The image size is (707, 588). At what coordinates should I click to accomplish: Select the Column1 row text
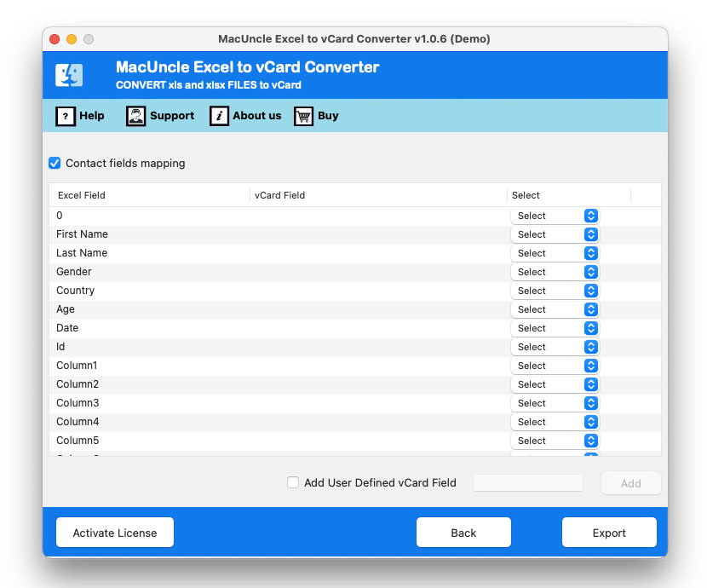pos(77,366)
